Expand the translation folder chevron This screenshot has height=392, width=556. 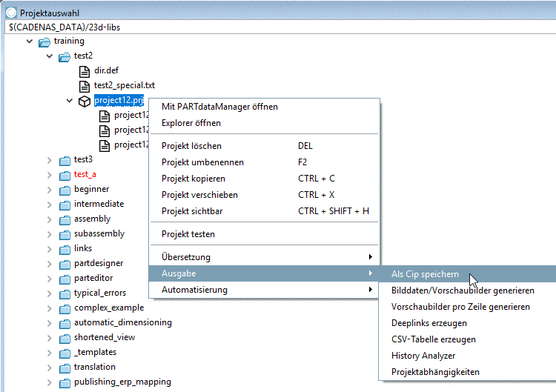(x=49, y=368)
